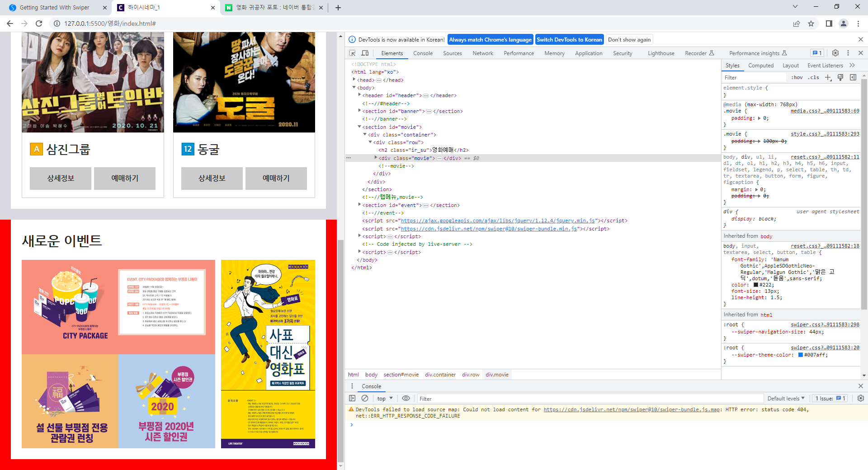Click the CITY PACKAGE event thumbnail

(118, 307)
